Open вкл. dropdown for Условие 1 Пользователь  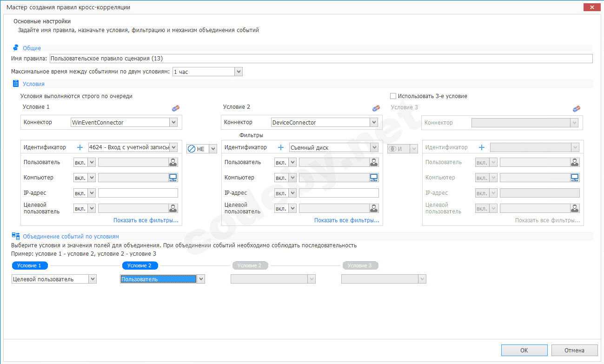92,162
